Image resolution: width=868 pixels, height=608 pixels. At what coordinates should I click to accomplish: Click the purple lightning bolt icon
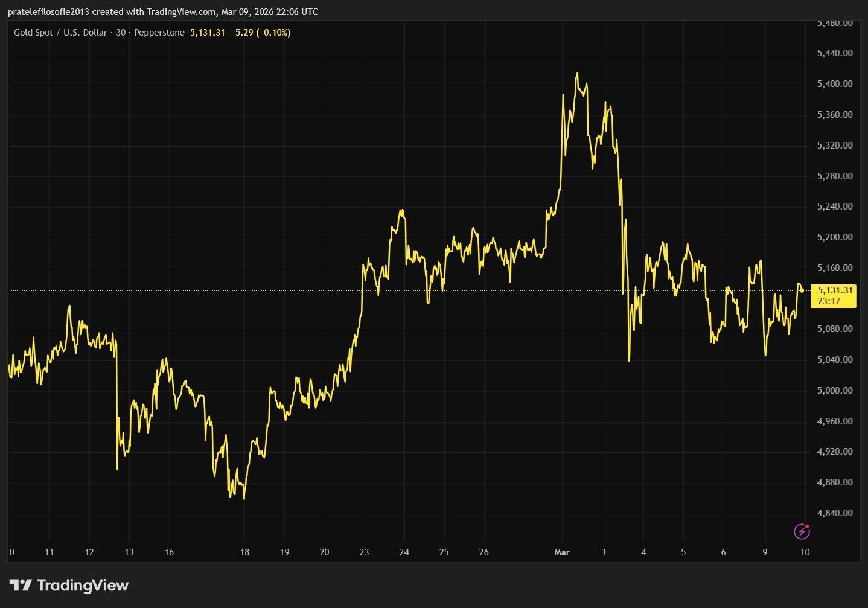[801, 531]
